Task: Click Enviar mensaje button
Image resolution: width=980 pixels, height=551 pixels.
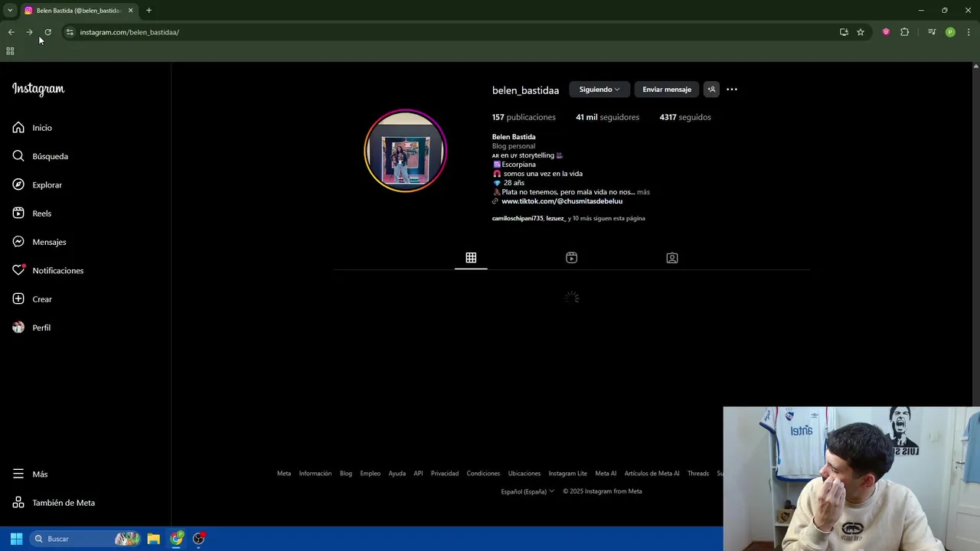Action: [x=667, y=90]
